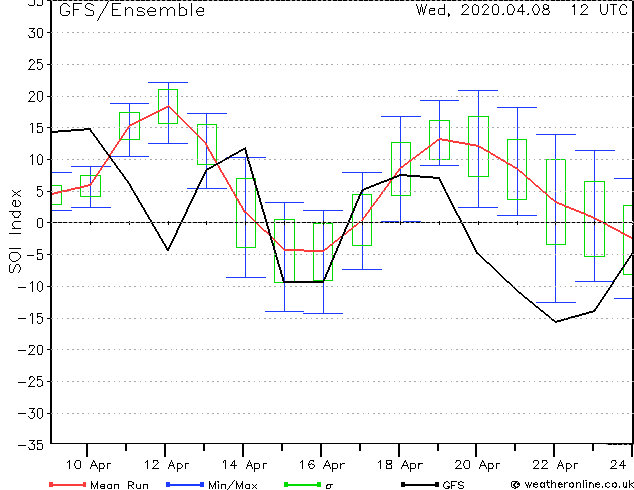The height and width of the screenshot is (490, 634).
Task: Click the blue Min/Max legend line
Action: click(x=185, y=484)
